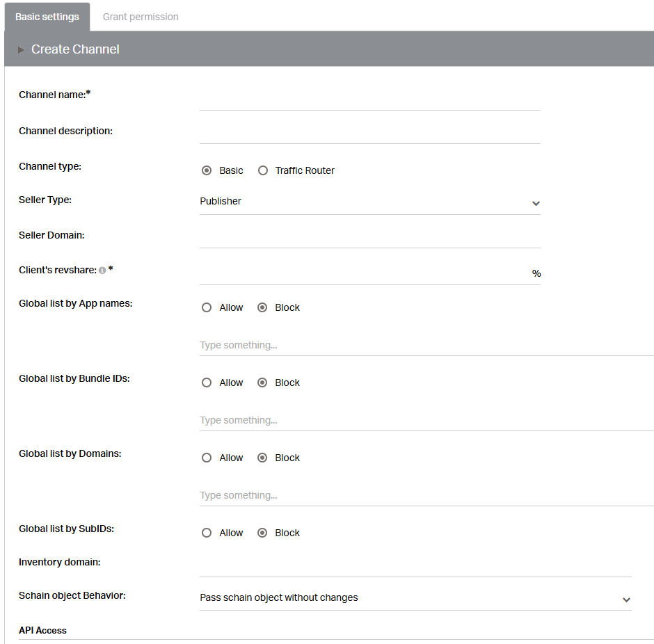Switch to the Grant permission tab
This screenshot has height=644, width=654.
coord(141,17)
